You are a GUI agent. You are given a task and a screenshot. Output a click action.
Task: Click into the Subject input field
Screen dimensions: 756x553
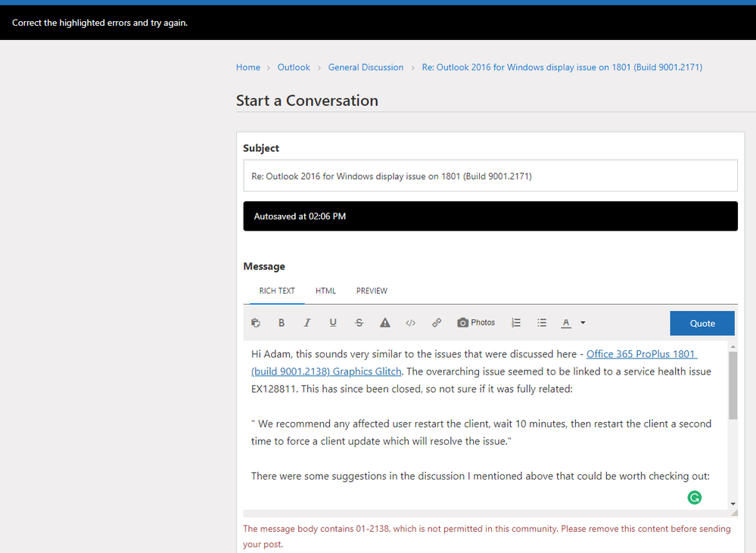(490, 176)
